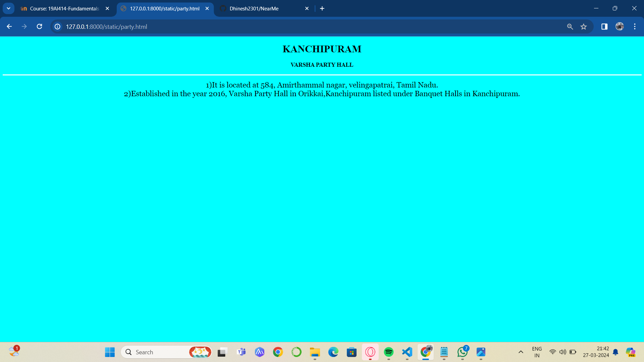The width and height of the screenshot is (644, 362).
Task: Click the profile avatar icon
Action: [620, 26]
